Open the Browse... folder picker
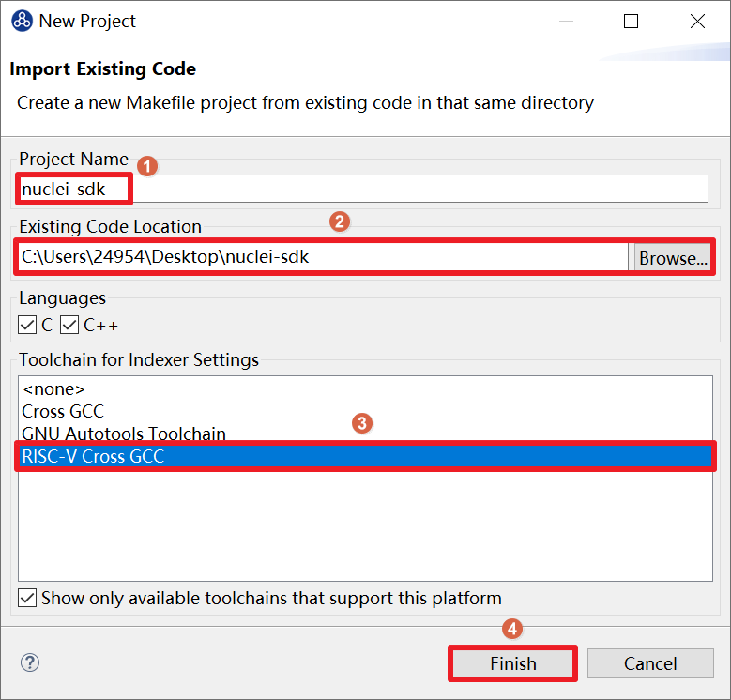Image resolution: width=731 pixels, height=700 pixels. tap(673, 258)
